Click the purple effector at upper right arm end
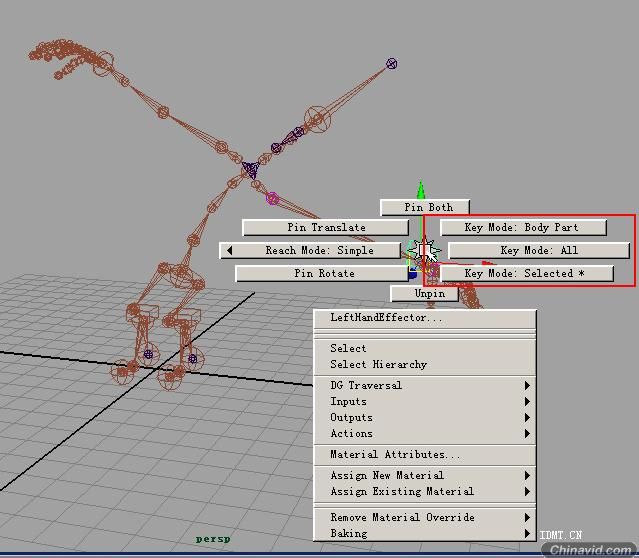Image resolution: width=639 pixels, height=558 pixels. (x=392, y=64)
